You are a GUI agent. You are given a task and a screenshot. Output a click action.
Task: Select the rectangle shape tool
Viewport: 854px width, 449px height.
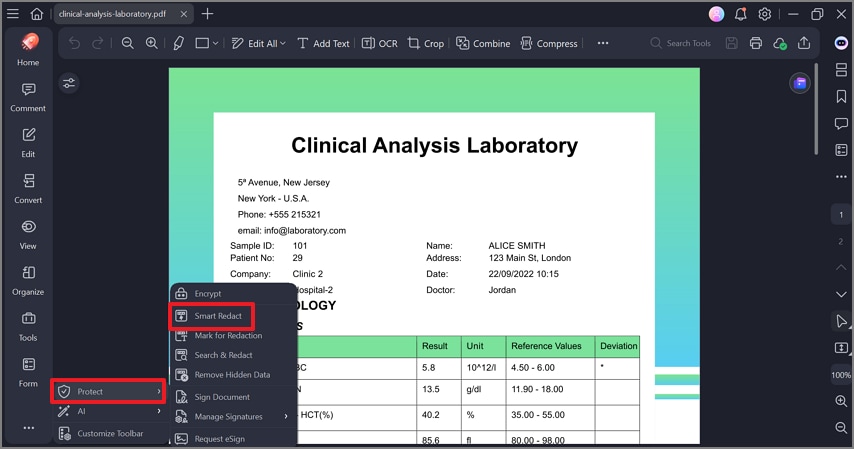[x=202, y=44]
